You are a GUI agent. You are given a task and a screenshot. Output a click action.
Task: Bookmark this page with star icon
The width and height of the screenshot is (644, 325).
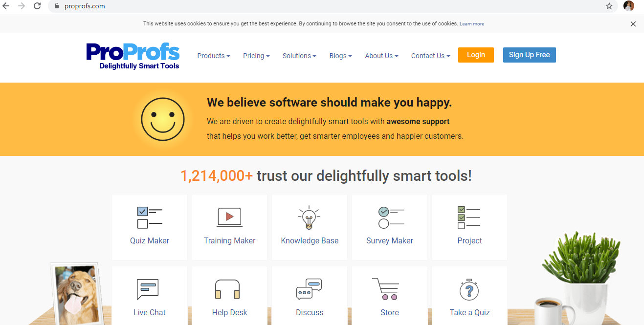609,6
